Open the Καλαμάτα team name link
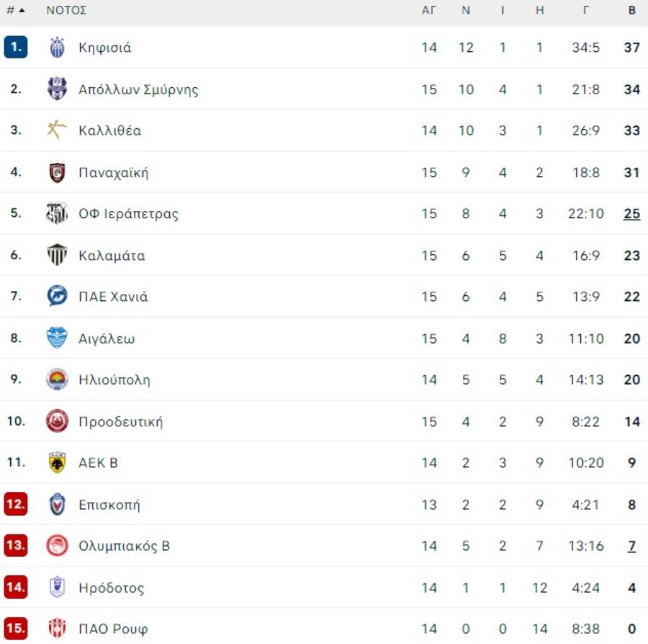 pos(112,256)
